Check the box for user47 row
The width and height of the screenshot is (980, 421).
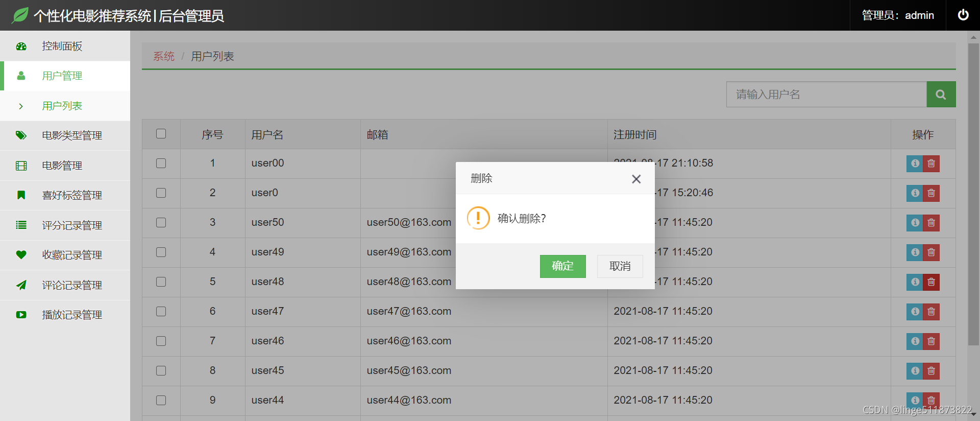click(161, 312)
